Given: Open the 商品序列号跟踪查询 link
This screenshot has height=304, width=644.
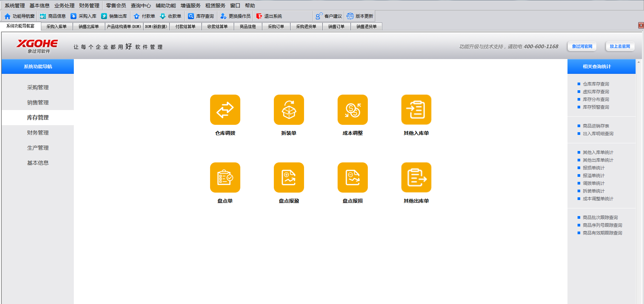Looking at the screenshot, I should (602, 225).
